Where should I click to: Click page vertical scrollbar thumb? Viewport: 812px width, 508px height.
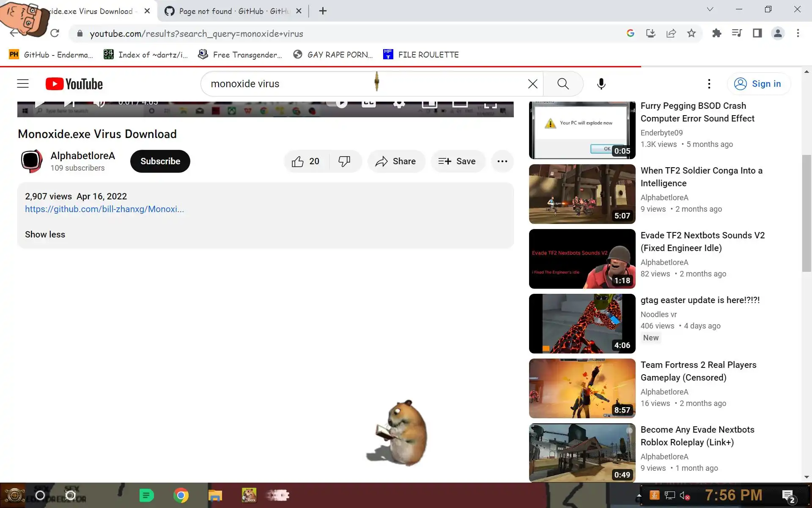click(x=807, y=214)
